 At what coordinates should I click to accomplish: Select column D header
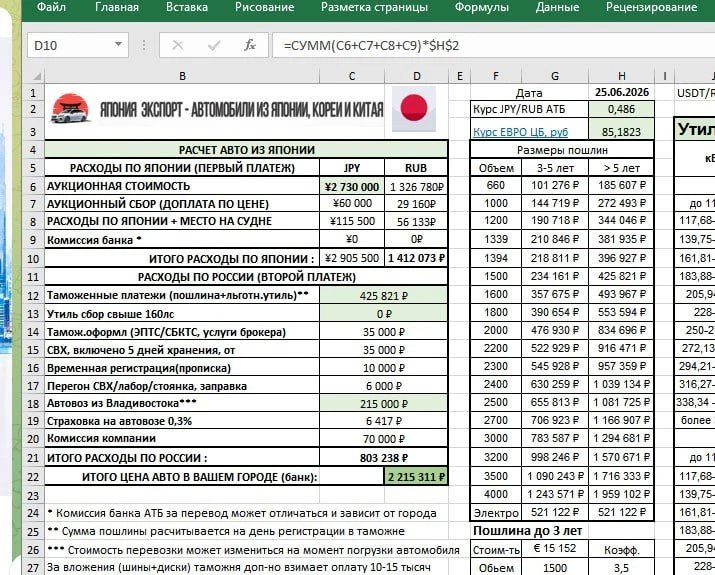417,76
